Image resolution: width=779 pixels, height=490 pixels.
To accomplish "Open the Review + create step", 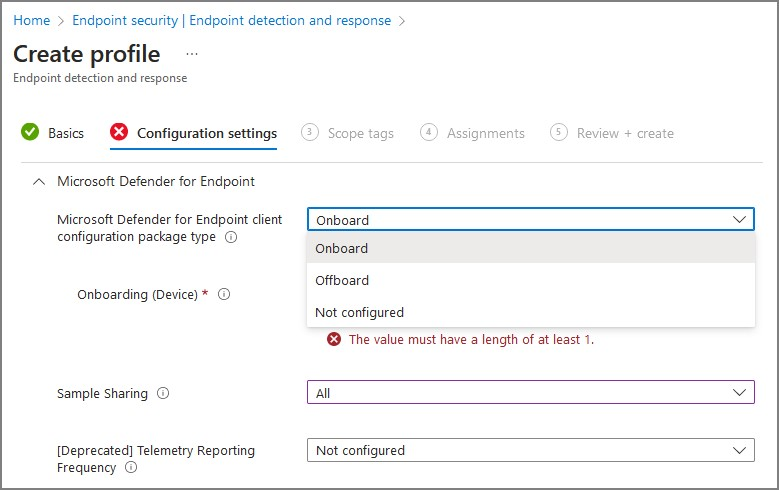I will coord(625,133).
